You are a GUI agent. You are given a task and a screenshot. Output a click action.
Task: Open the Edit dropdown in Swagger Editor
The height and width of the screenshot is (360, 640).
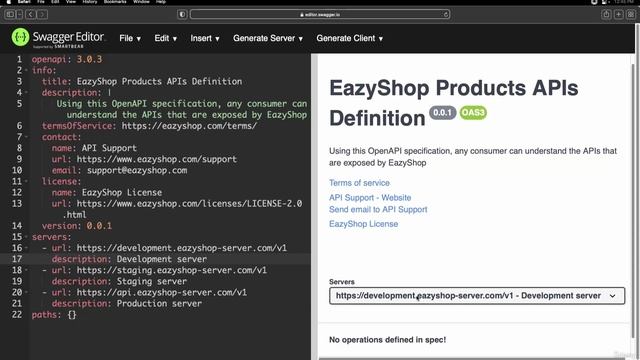tap(165, 38)
